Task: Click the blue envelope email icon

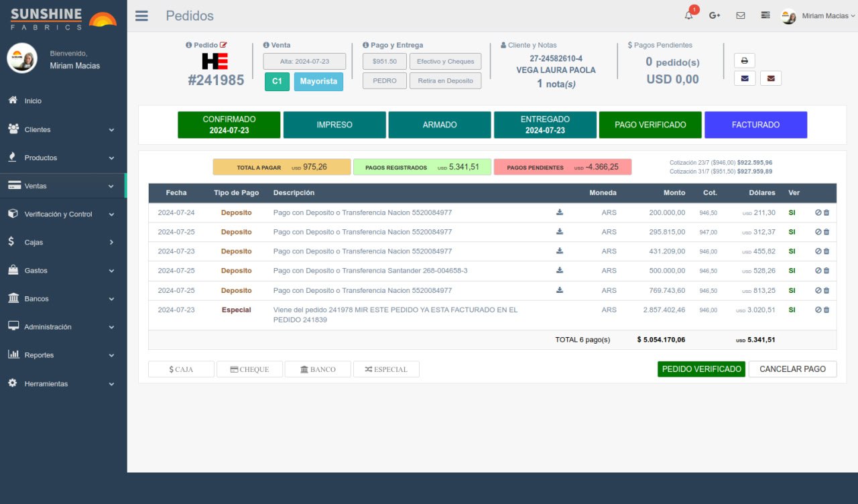Action: point(744,78)
